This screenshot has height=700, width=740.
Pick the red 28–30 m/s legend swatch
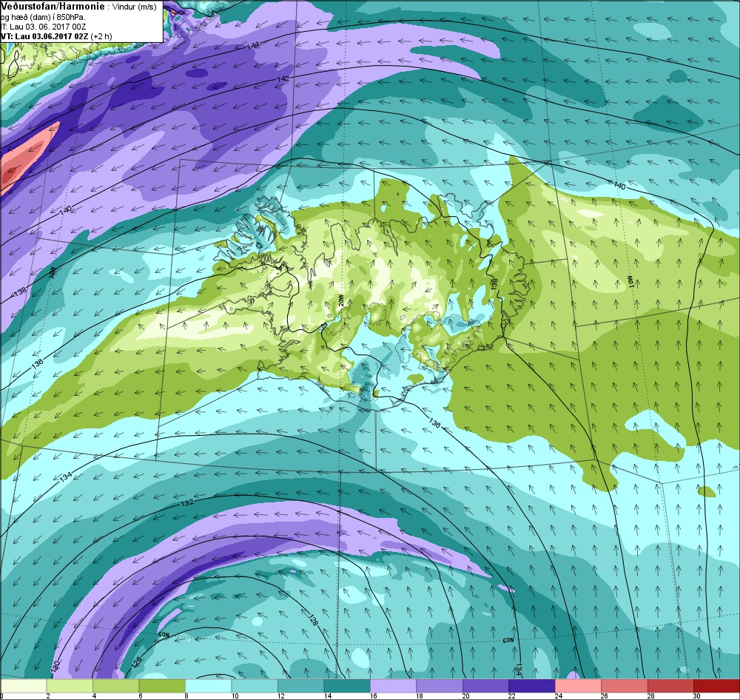pyautogui.click(x=671, y=685)
